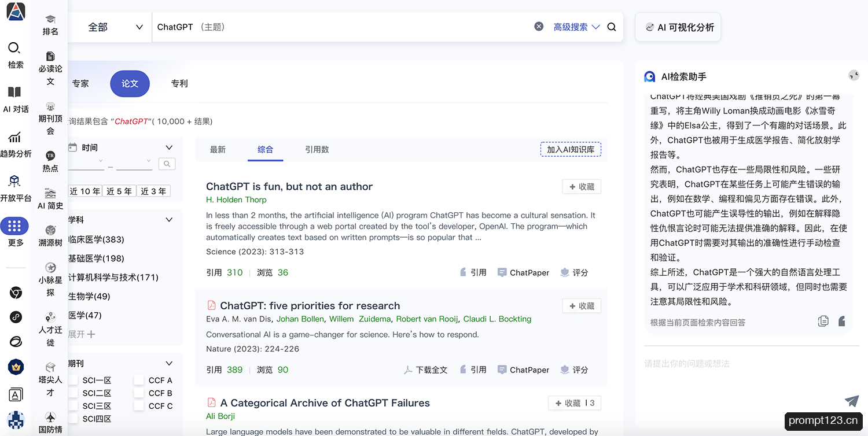Image resolution: width=868 pixels, height=436 pixels.
Task: Click the AI 可视化分析 button
Action: [x=678, y=27]
